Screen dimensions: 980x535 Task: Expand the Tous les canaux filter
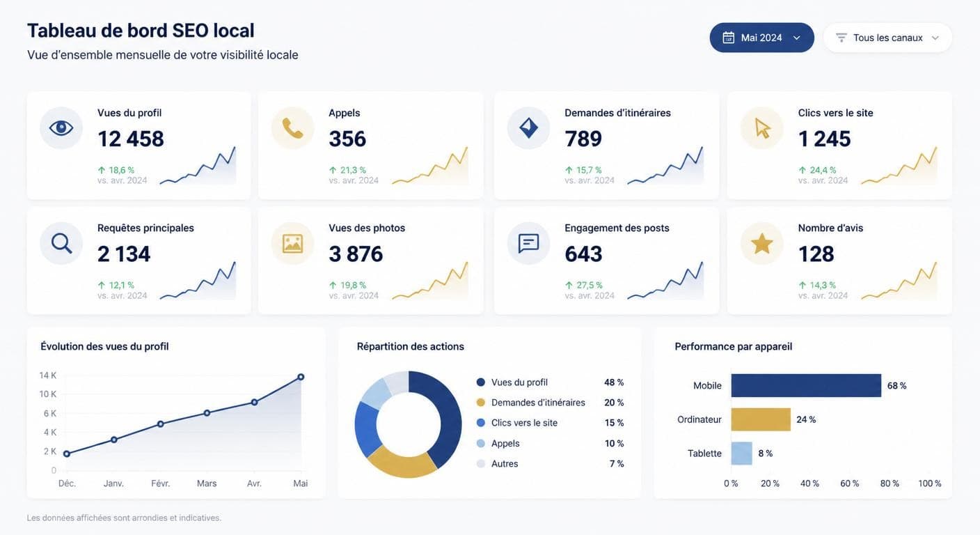[887, 38]
